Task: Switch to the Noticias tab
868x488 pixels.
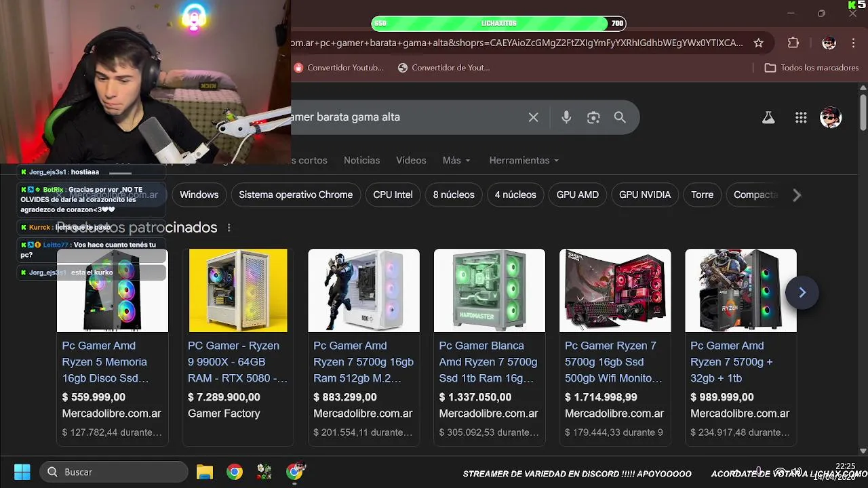Action: click(361, 161)
